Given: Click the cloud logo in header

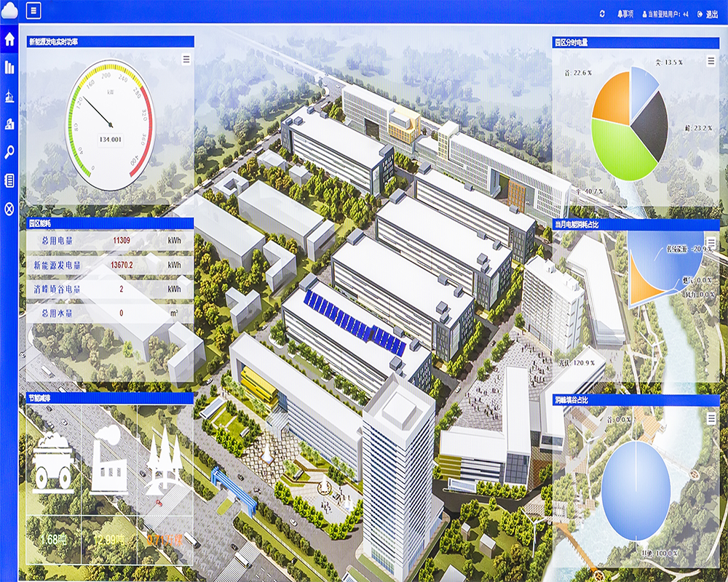Looking at the screenshot, I should point(9,10).
